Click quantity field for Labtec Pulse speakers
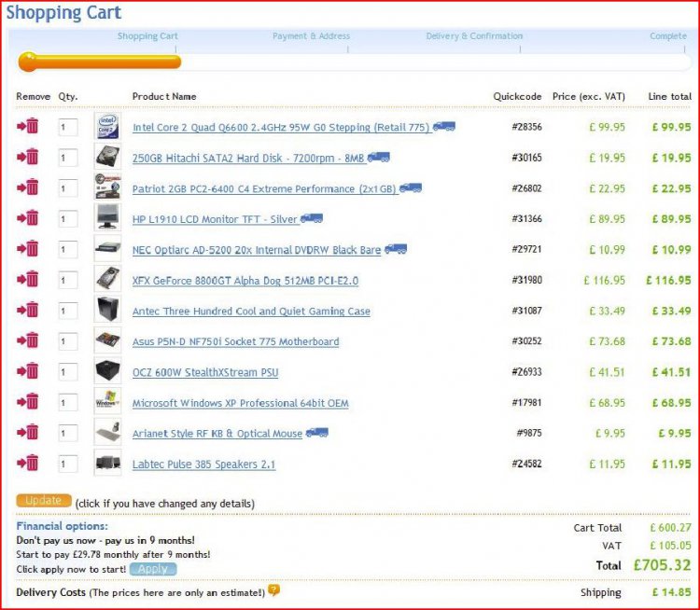Viewport: 700px width, 610px height. click(68, 464)
